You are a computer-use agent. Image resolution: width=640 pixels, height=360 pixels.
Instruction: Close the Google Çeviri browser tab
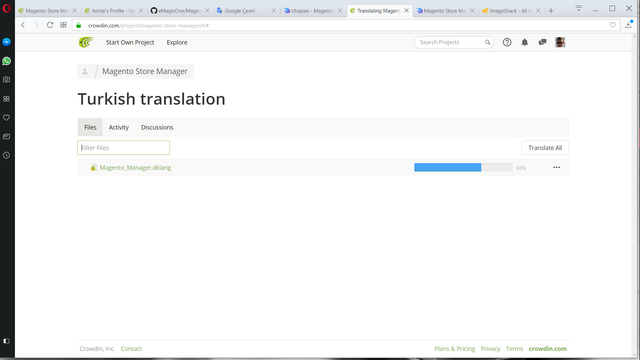[273, 11]
